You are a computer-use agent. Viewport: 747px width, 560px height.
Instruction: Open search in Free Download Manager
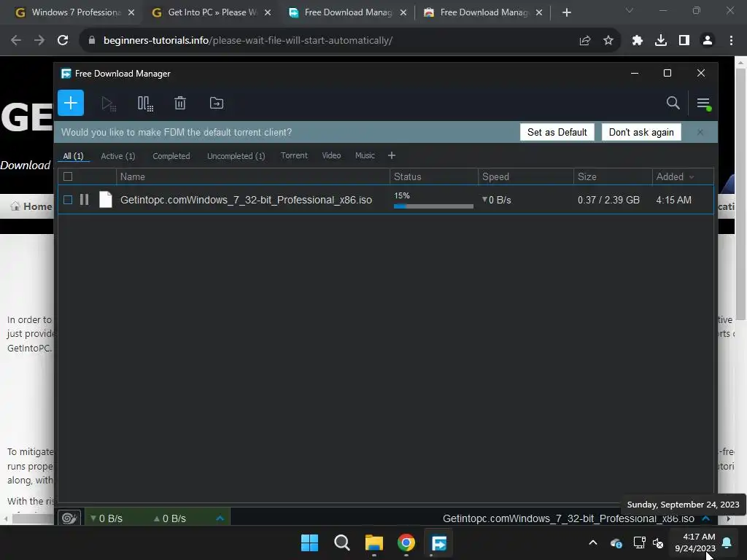[673, 103]
